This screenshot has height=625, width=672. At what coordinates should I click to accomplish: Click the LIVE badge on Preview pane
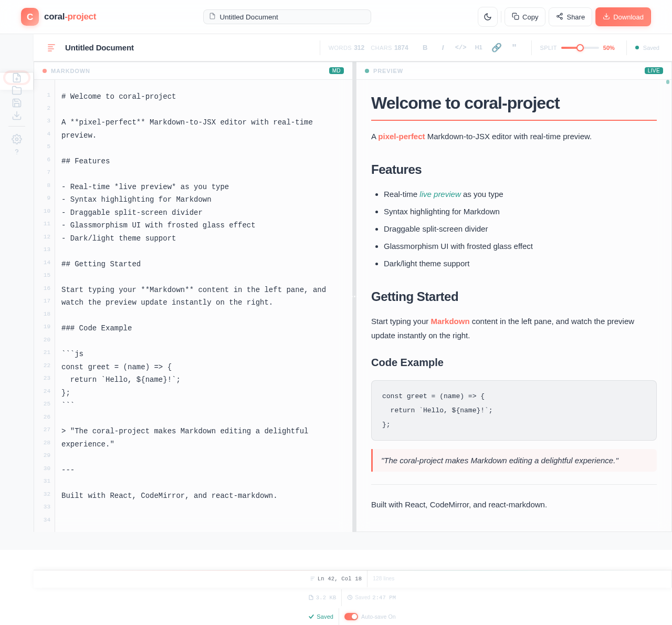[654, 70]
